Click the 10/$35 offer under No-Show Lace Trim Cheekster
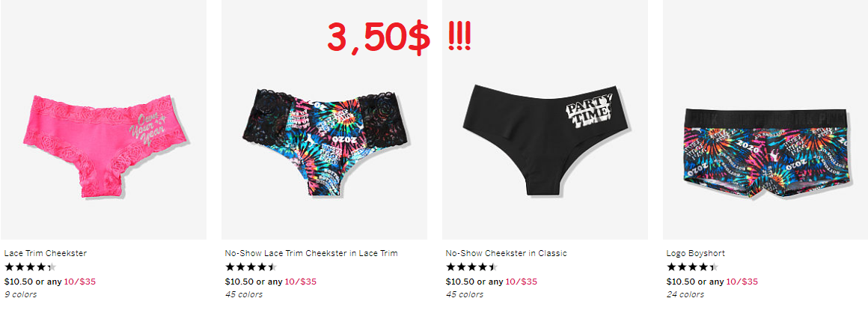This screenshot has width=868, height=313. [301, 282]
